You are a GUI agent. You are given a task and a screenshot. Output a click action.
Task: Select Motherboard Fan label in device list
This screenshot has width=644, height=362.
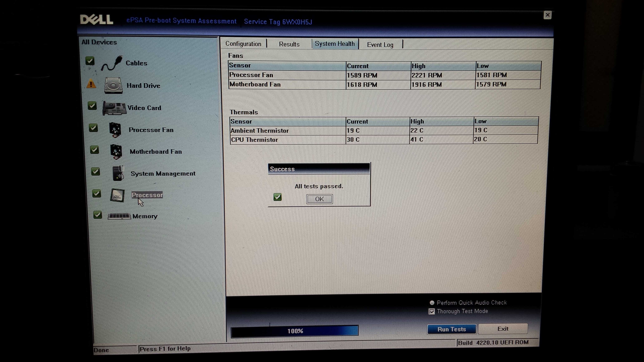[156, 152]
